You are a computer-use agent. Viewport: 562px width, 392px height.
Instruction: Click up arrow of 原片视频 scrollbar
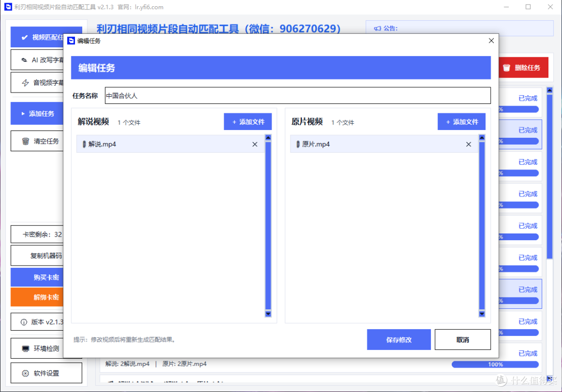(x=482, y=137)
